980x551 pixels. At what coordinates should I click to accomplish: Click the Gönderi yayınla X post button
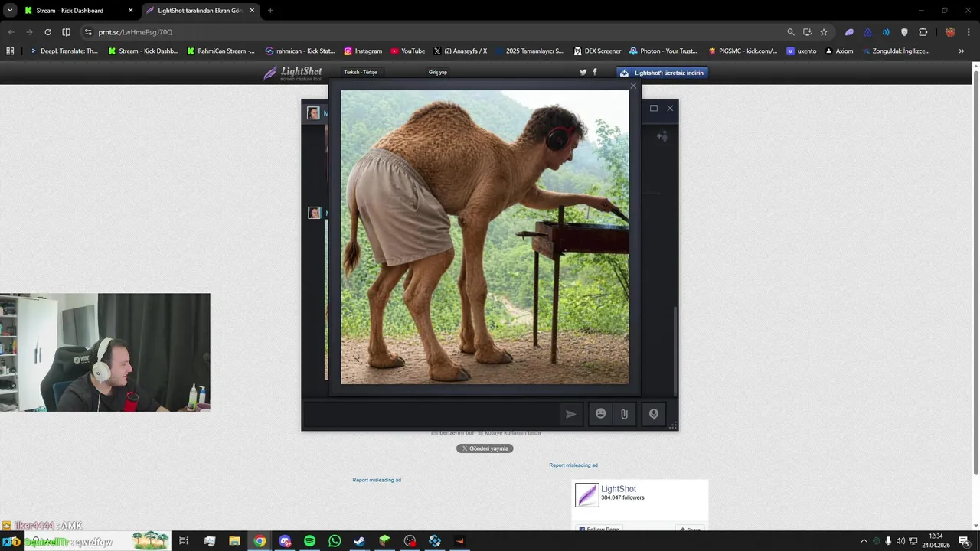[x=485, y=448]
